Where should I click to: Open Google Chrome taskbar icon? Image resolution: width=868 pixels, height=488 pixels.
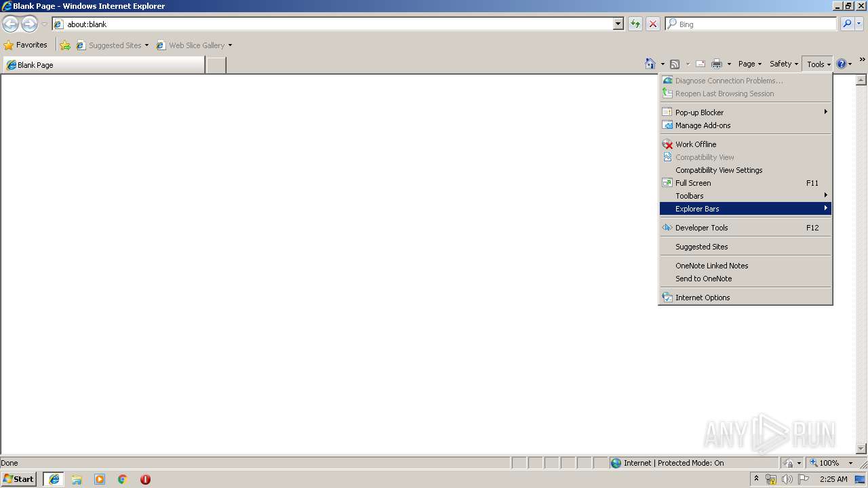(122, 479)
